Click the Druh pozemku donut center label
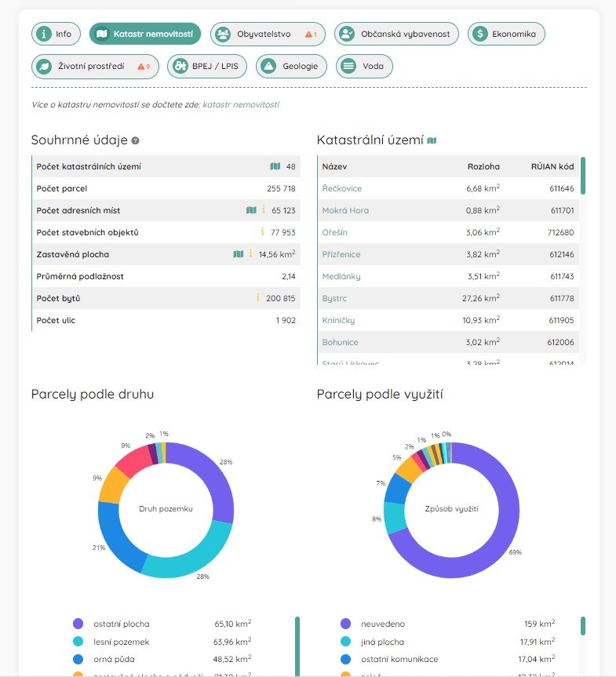This screenshot has height=677, width=616. pyautogui.click(x=166, y=509)
